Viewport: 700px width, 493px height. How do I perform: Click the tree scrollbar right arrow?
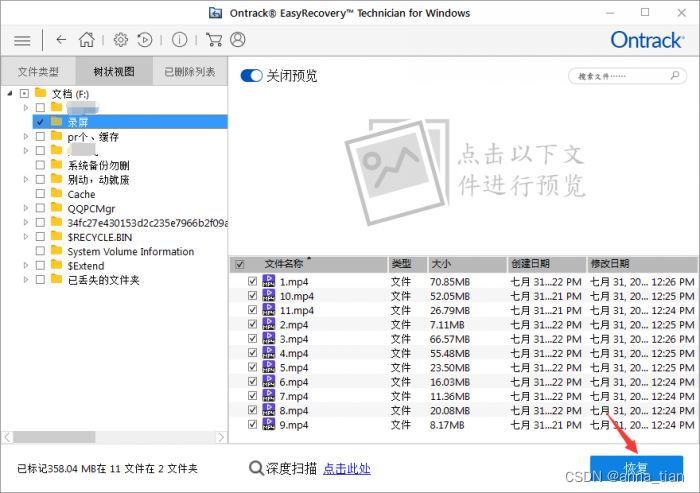(x=221, y=437)
